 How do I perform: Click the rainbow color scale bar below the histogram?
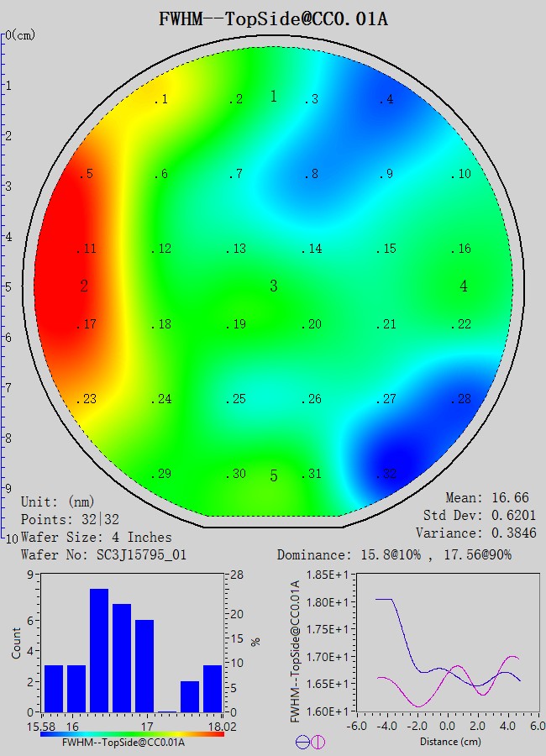[132, 733]
